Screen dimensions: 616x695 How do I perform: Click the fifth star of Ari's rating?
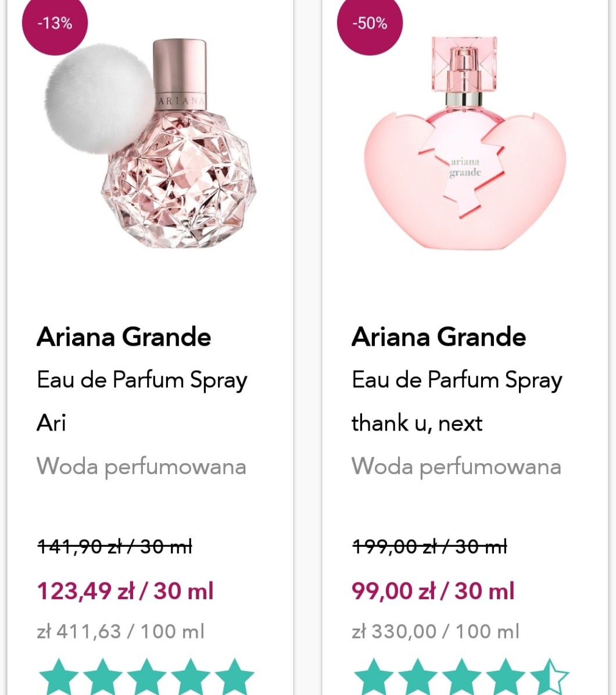(x=234, y=677)
